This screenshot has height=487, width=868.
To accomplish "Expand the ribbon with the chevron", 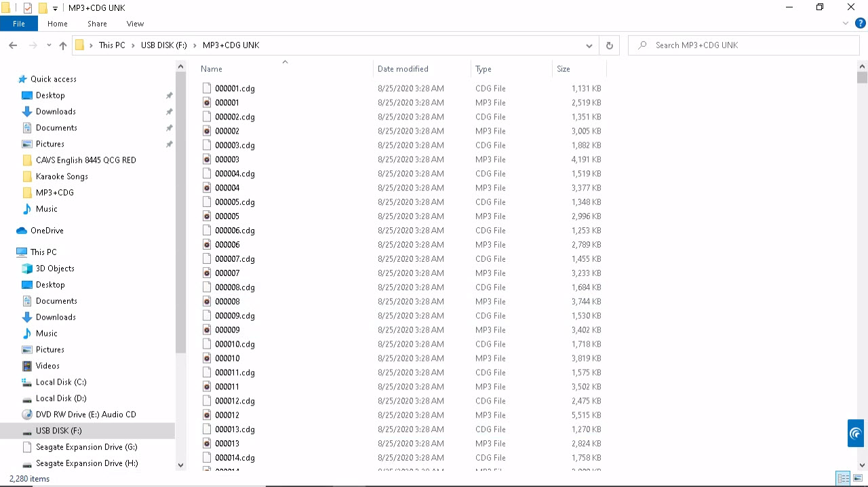I will (x=846, y=23).
